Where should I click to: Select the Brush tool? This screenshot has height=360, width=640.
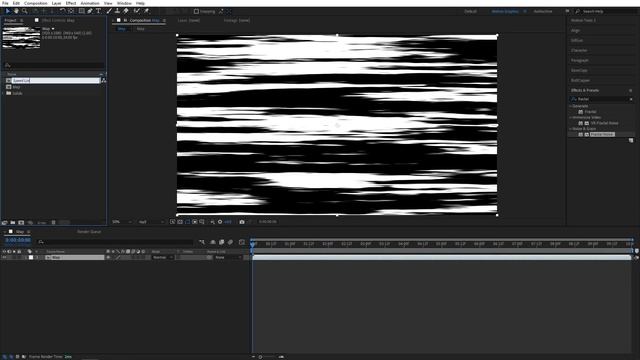point(109,11)
